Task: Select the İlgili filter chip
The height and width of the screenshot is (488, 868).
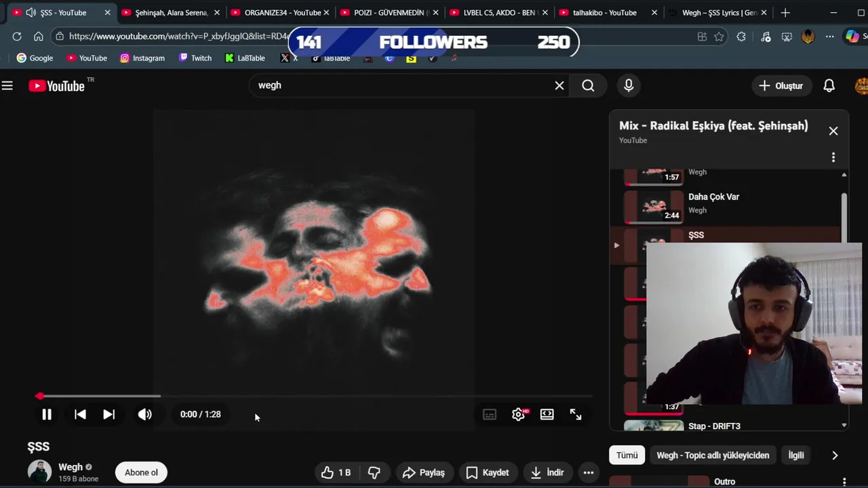Action: coord(796,455)
